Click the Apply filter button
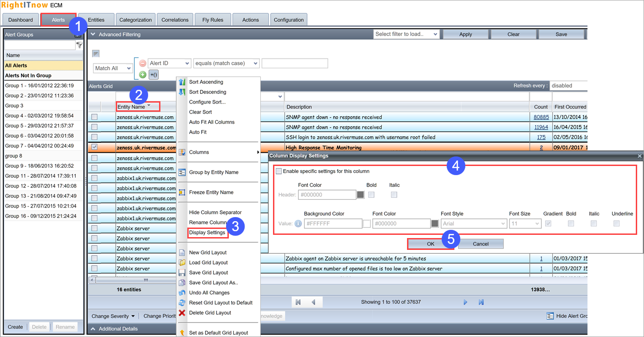 pyautogui.click(x=466, y=34)
